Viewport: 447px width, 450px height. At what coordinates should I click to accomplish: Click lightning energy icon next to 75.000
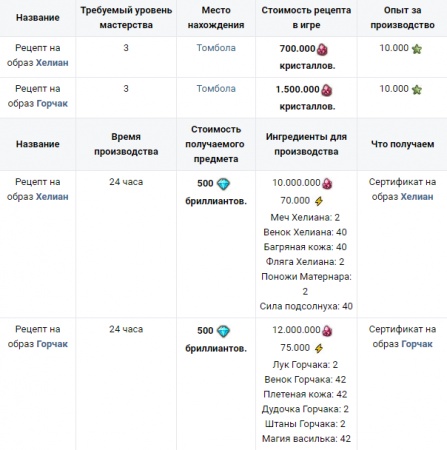coord(319,348)
